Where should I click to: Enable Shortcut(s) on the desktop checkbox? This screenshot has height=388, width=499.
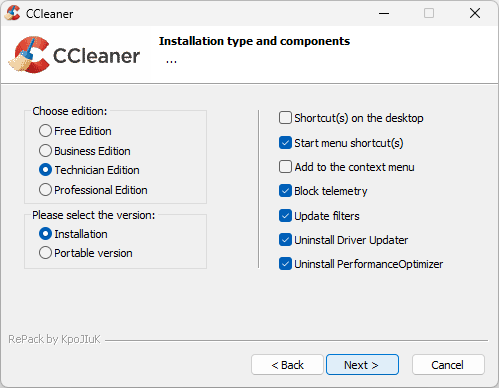click(x=285, y=118)
